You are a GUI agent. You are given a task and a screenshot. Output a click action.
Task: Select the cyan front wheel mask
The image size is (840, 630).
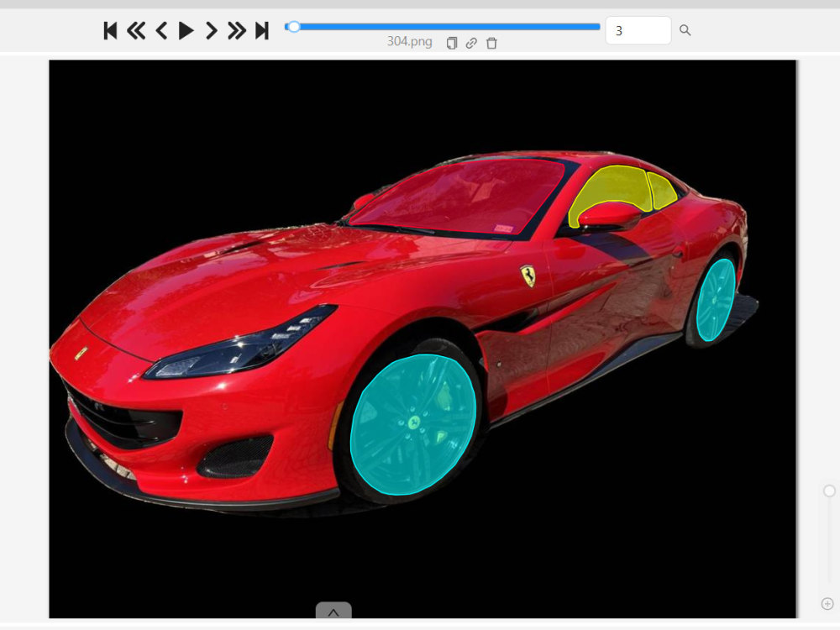pyautogui.click(x=412, y=423)
